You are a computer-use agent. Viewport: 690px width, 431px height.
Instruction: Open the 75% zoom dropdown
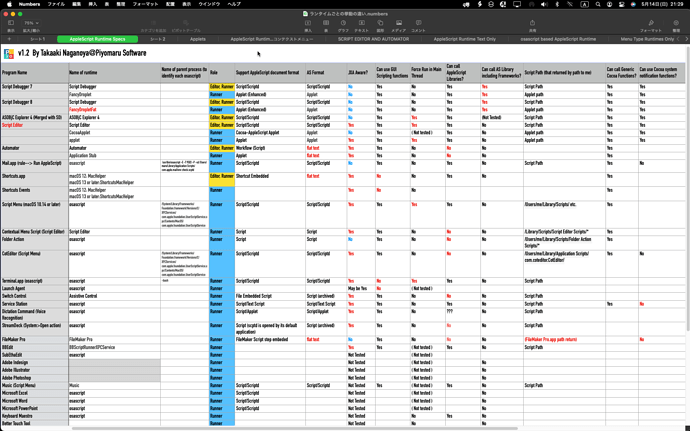tap(31, 23)
